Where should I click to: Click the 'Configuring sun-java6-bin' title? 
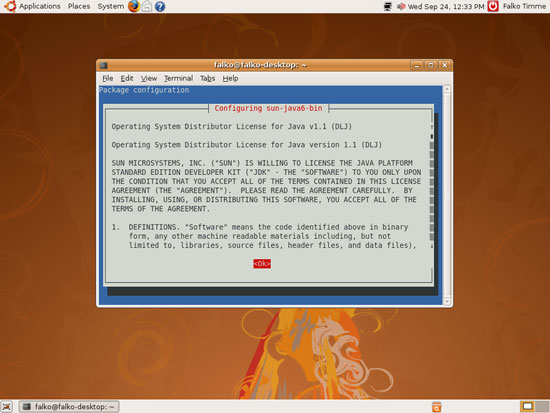tap(268, 108)
